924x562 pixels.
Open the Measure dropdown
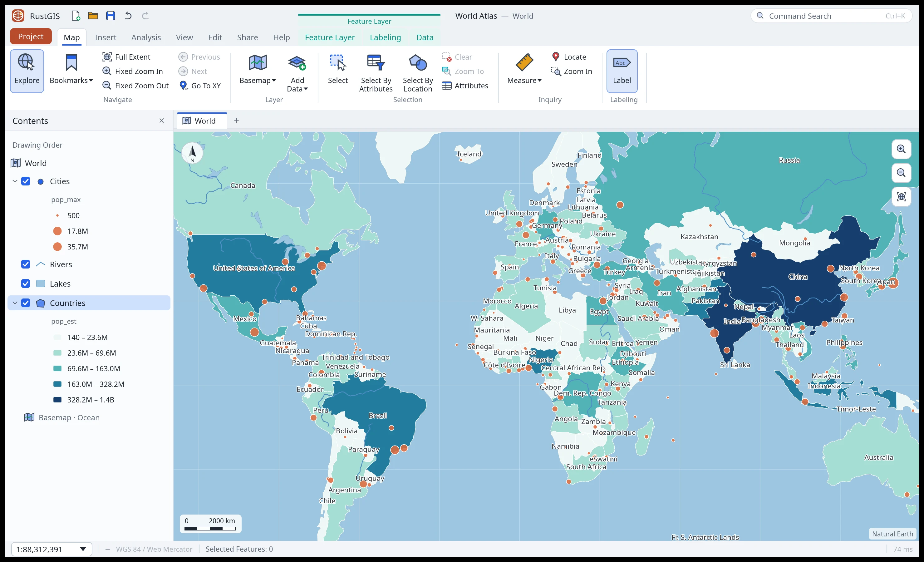pyautogui.click(x=524, y=71)
